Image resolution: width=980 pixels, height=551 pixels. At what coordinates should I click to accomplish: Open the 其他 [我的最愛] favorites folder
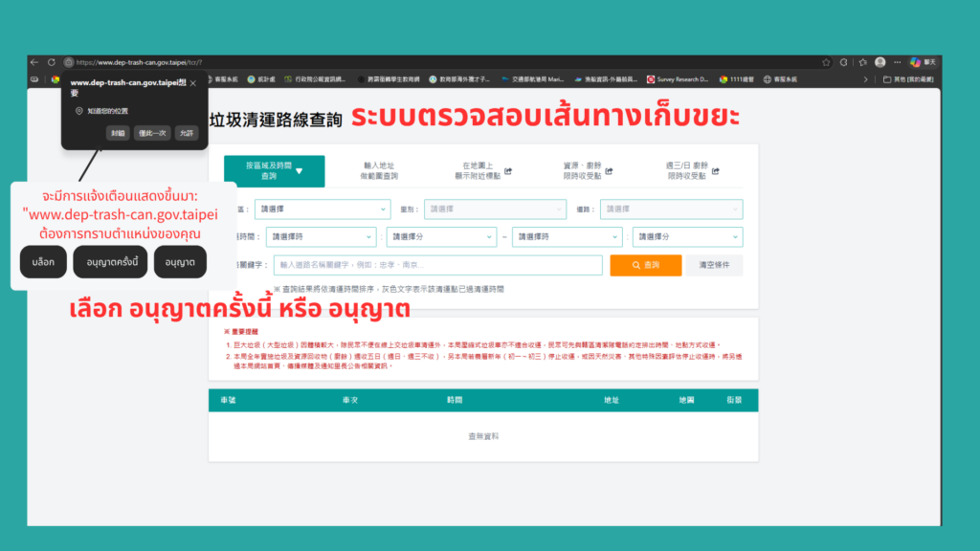(908, 79)
